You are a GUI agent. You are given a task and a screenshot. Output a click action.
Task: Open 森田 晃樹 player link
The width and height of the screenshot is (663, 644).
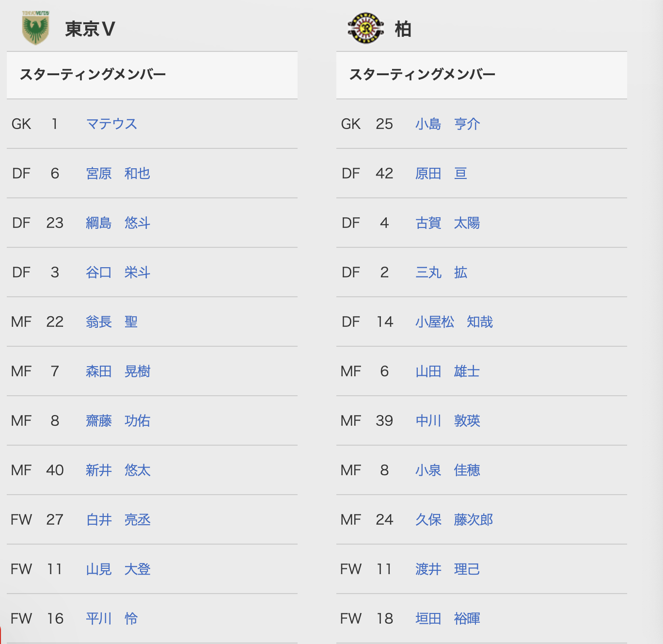coord(118,371)
